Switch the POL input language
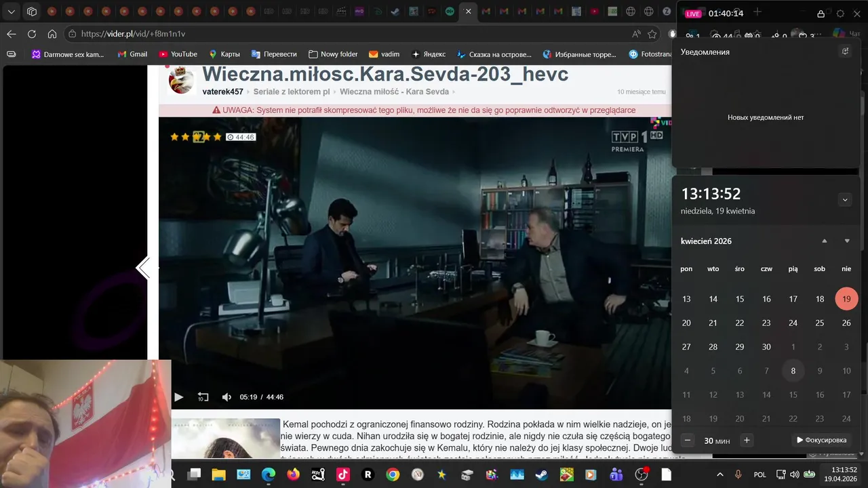The width and height of the screenshot is (868, 488). pyautogui.click(x=760, y=474)
